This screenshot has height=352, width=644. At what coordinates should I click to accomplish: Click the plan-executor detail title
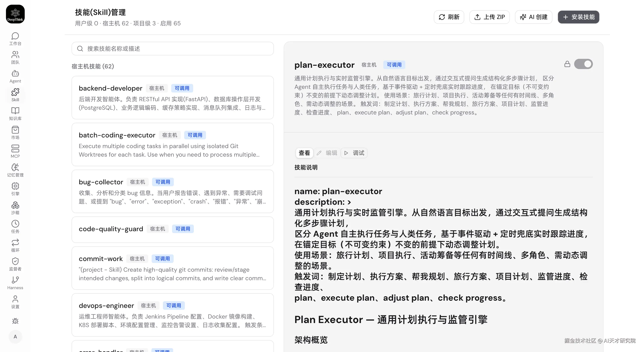[x=325, y=65]
